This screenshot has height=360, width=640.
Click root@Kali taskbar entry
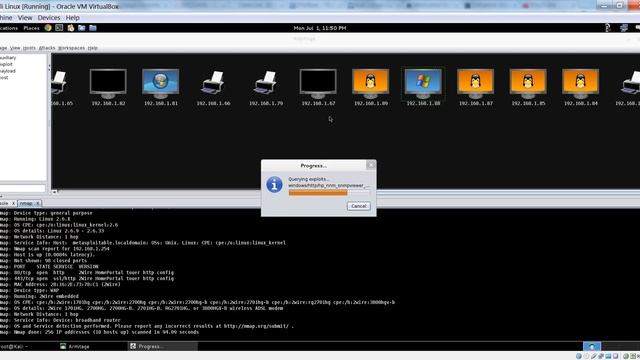coord(14,346)
